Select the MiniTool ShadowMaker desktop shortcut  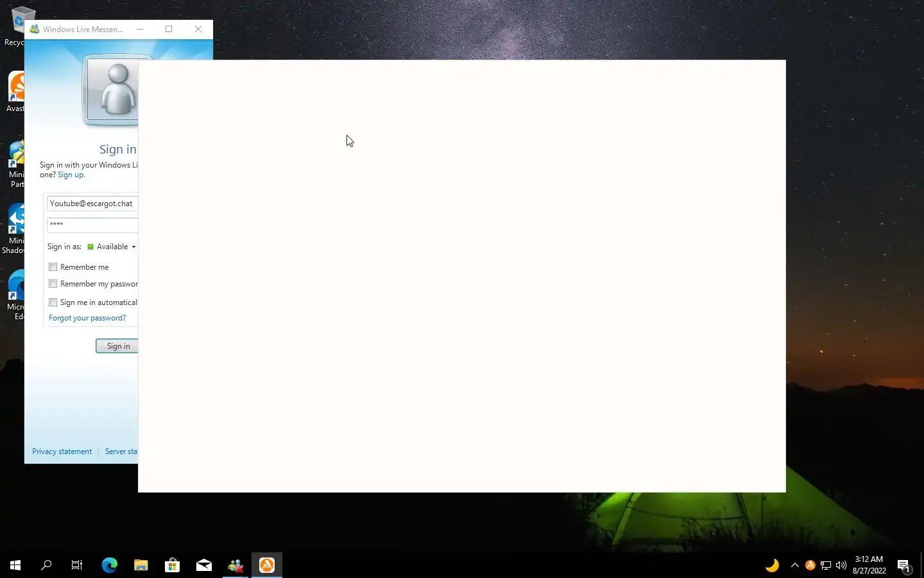13,229
